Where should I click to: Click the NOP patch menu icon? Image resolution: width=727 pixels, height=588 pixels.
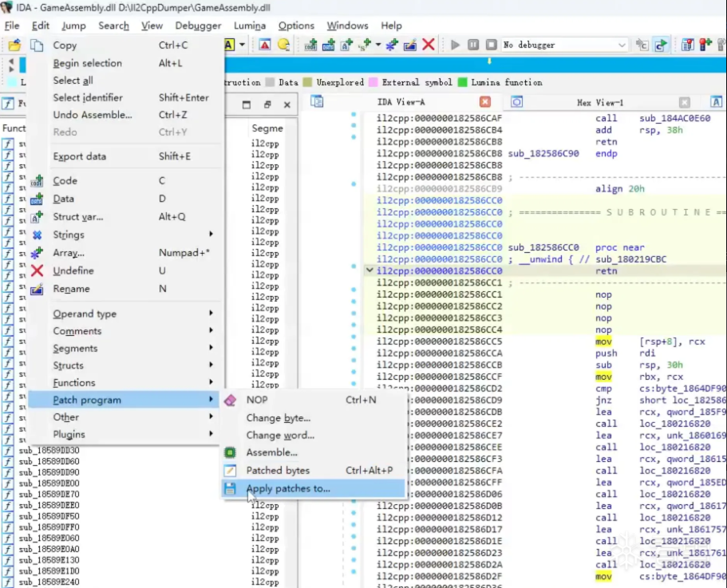[x=231, y=400]
